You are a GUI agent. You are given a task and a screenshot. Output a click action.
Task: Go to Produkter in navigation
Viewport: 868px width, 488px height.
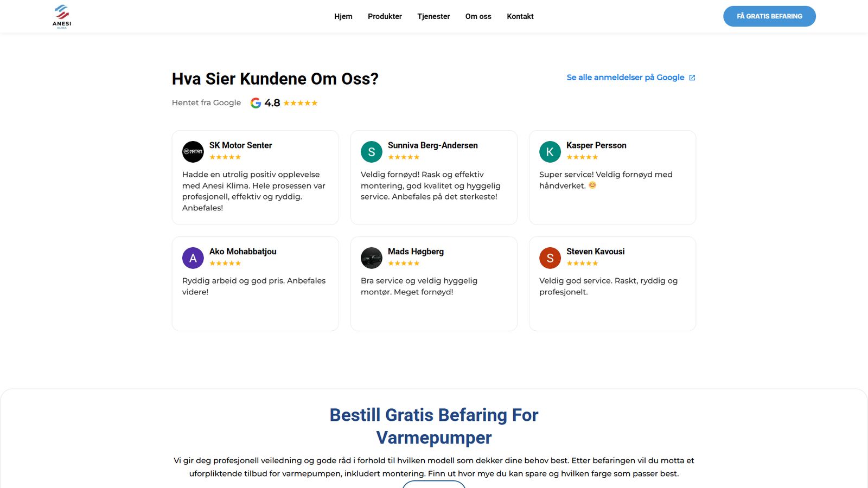[x=385, y=16]
